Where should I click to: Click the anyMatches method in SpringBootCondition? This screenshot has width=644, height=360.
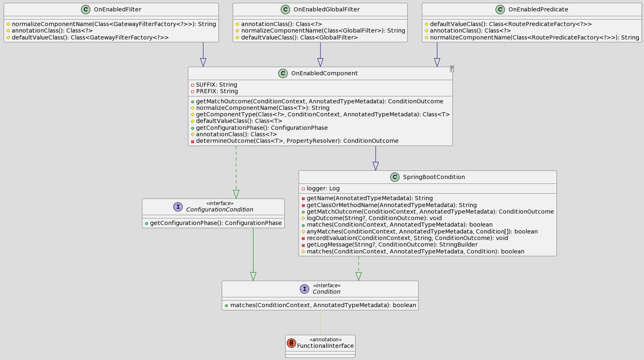click(x=422, y=231)
